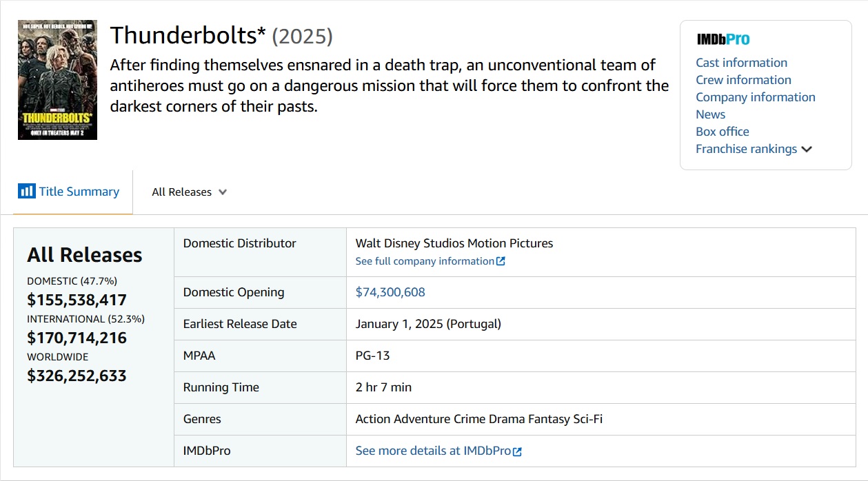868x481 pixels.
Task: Click domestic gross $155,538,417
Action: pos(77,300)
